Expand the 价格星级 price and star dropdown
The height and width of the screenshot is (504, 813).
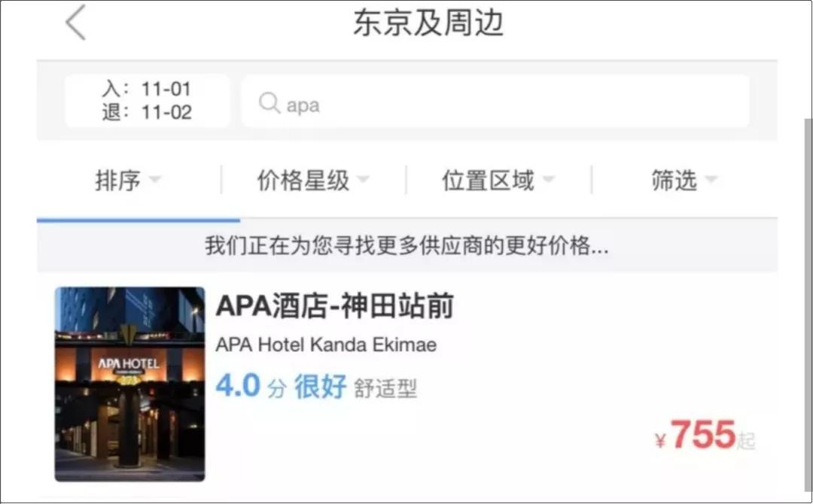(x=313, y=181)
